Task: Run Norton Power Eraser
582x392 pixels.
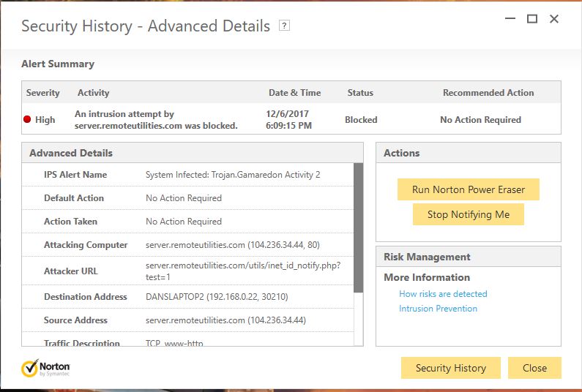Action: (468, 189)
